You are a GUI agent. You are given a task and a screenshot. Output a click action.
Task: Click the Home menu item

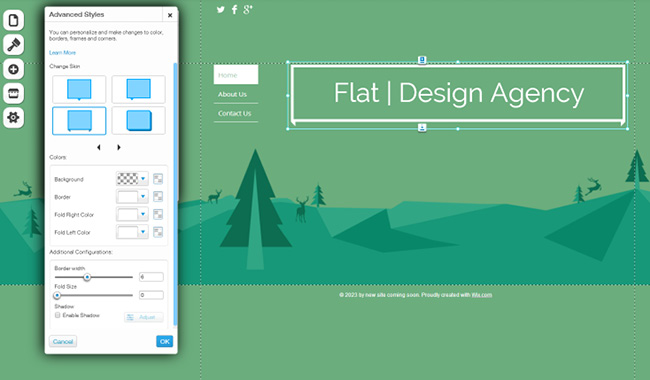pyautogui.click(x=236, y=75)
